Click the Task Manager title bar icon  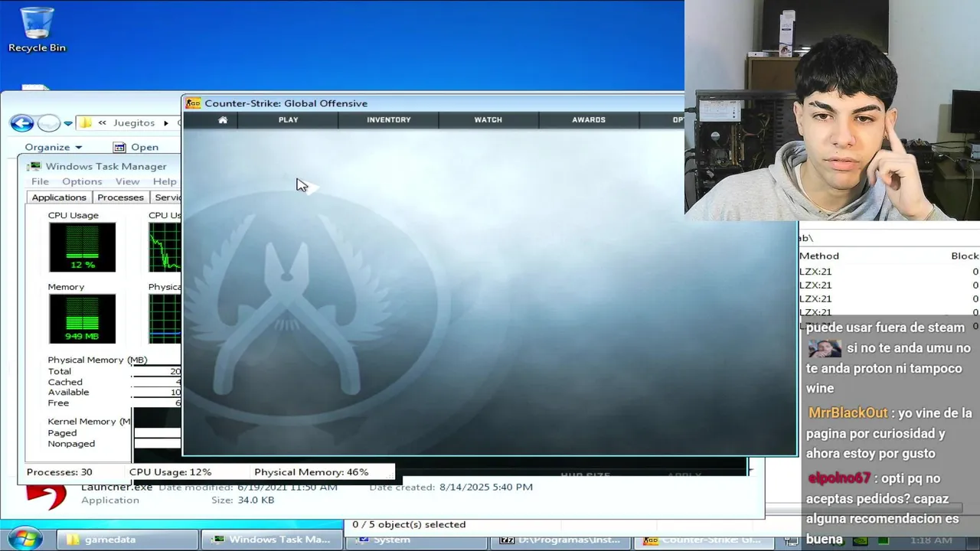click(x=34, y=166)
